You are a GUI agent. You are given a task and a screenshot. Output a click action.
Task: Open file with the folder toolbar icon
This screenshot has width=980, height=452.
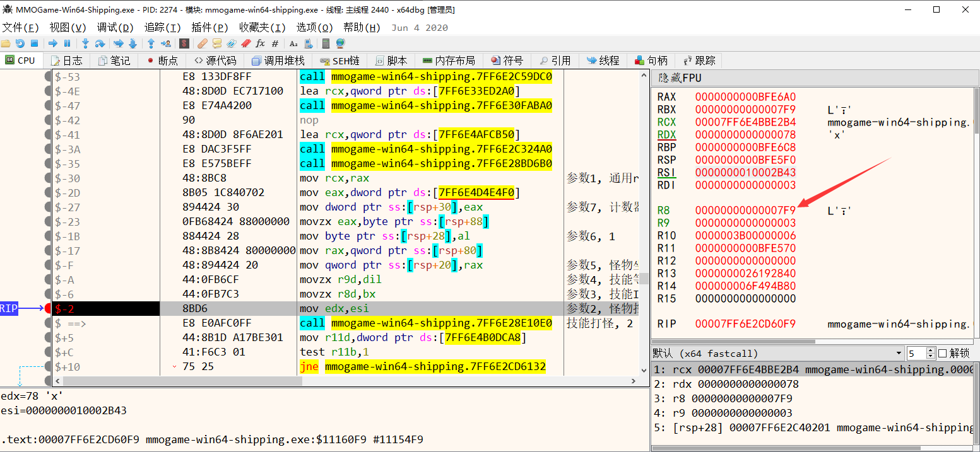(6, 43)
